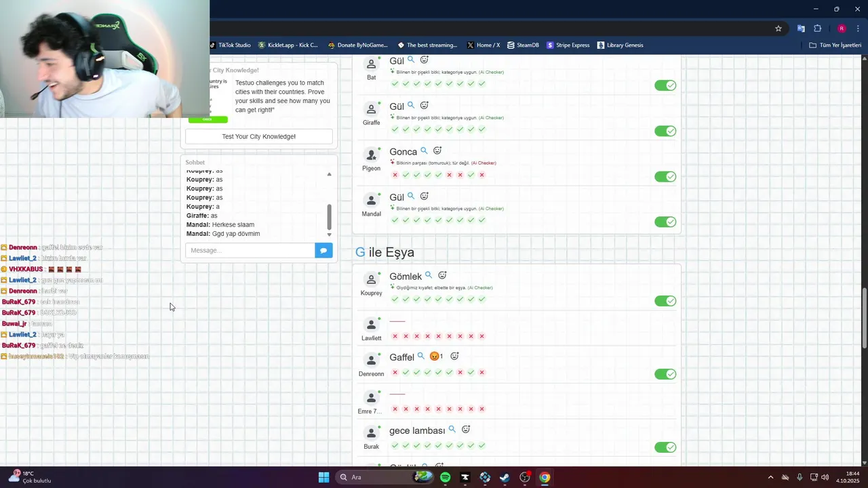The image size is (868, 488).
Task: Open Donate ByNoGame bookmark
Action: 357,45
